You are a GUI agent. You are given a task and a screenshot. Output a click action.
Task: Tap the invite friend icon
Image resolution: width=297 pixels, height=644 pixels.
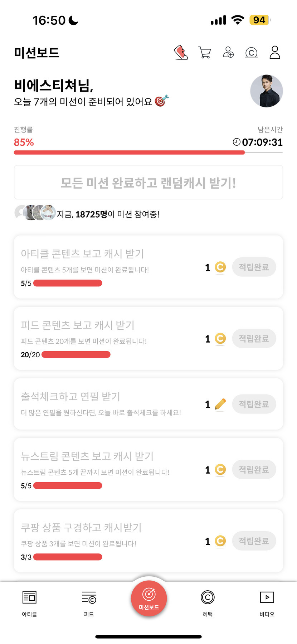[228, 52]
